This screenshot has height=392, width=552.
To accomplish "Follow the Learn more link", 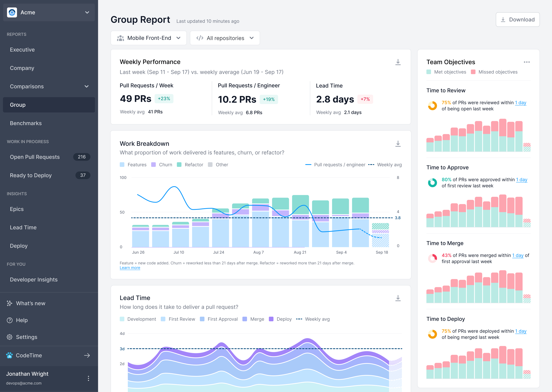I will tap(130, 268).
